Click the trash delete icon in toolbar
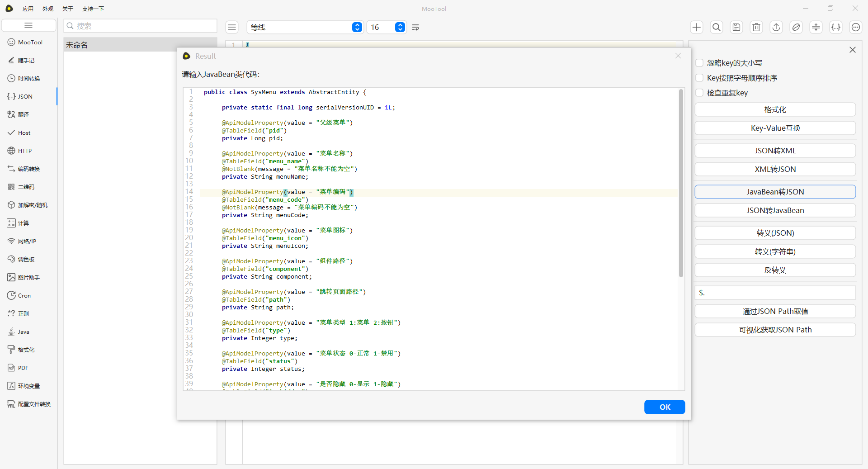Viewport: 868px width, 469px height. coord(756,27)
